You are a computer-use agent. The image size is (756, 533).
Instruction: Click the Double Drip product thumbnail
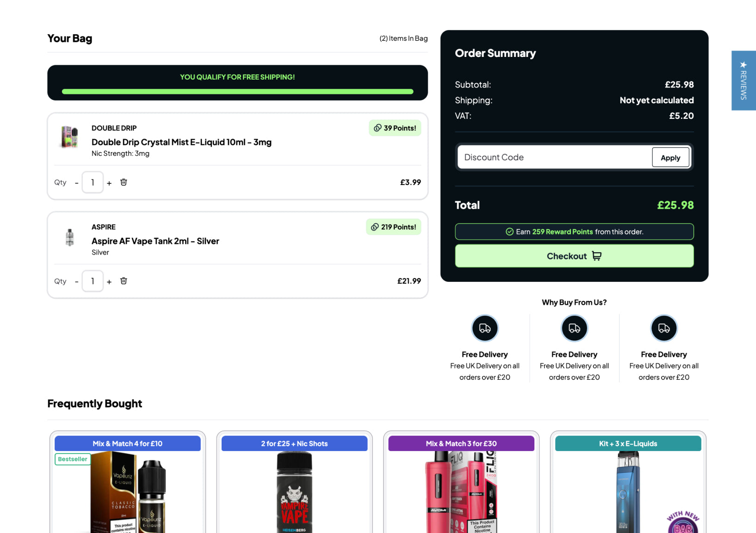point(70,137)
